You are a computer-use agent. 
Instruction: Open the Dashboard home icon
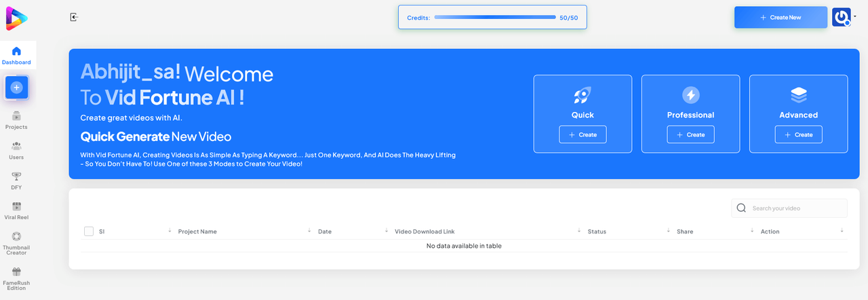[x=16, y=51]
